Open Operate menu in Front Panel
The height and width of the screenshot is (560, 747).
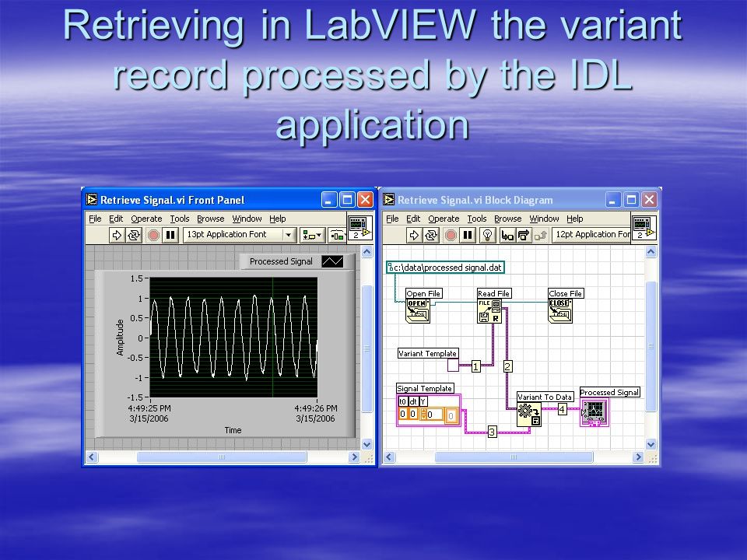[146, 219]
